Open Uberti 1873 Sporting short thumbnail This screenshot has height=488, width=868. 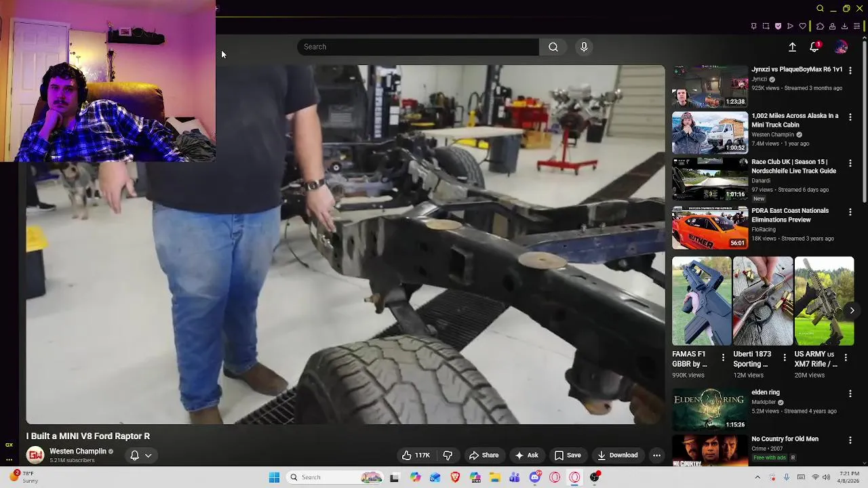coord(763,301)
